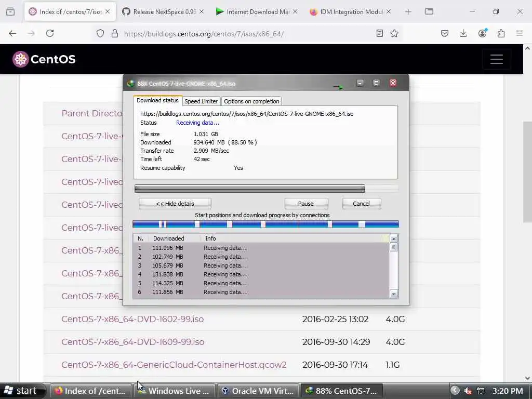Select connection row 1 with 111.096 MB
Screen dimensions: 532x399
(x=261, y=248)
